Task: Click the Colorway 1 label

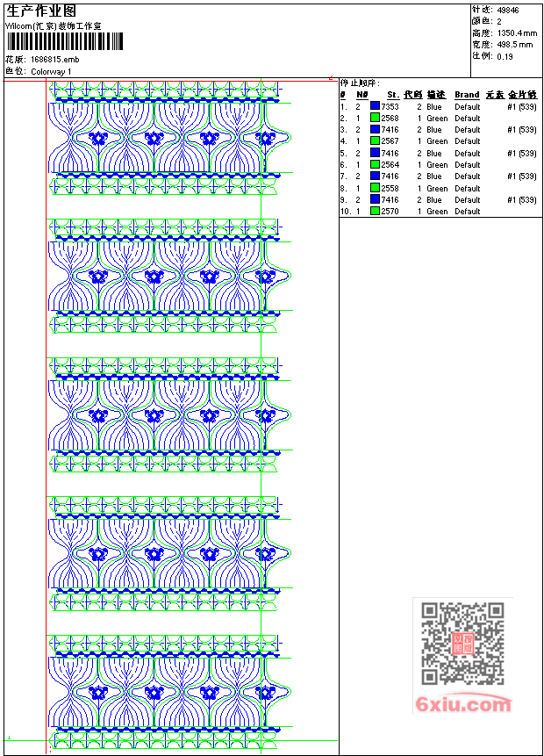Action: tap(51, 71)
